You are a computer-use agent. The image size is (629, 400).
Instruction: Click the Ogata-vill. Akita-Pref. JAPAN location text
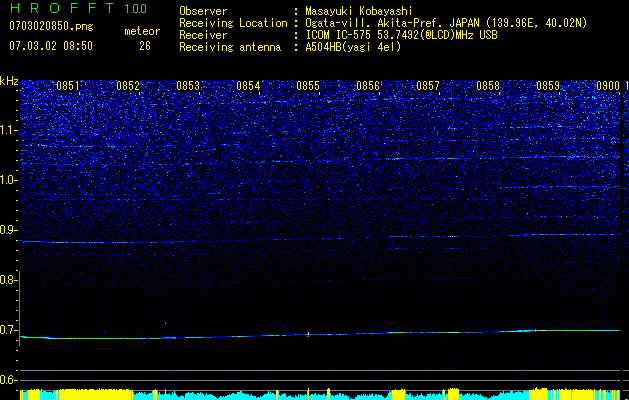(x=446, y=23)
